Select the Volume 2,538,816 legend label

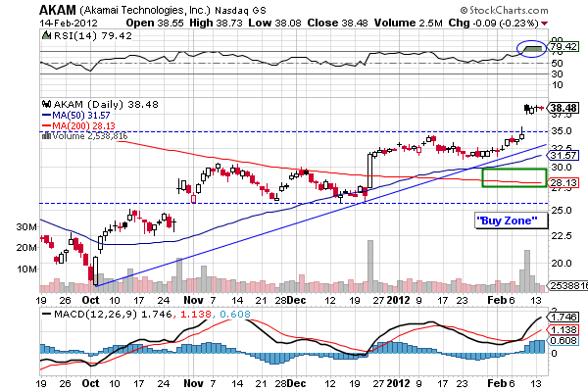pos(90,136)
